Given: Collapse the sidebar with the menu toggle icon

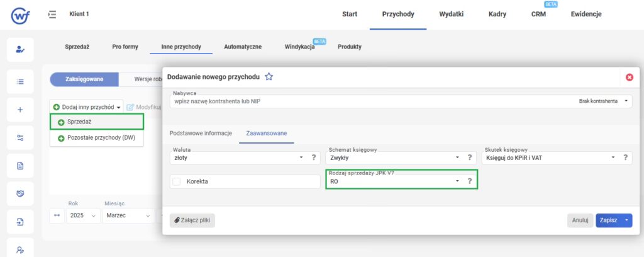Looking at the screenshot, I should [53, 14].
